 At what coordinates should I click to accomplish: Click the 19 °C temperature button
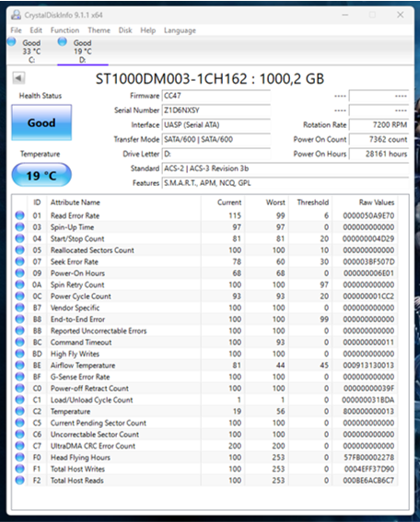tap(41, 175)
